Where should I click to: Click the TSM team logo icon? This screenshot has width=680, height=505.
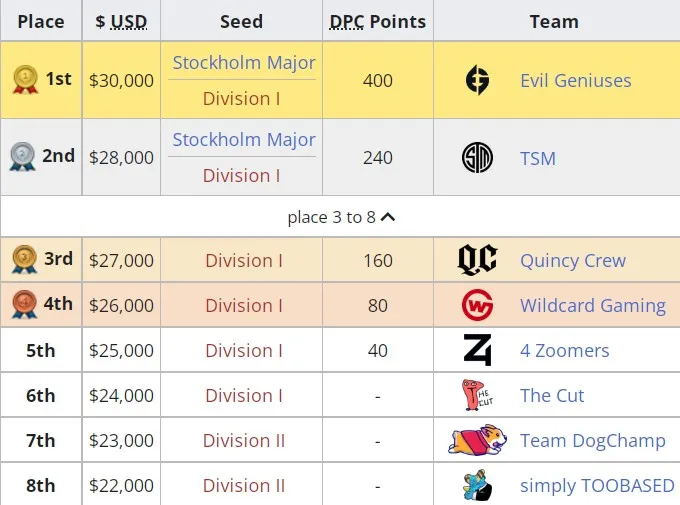pyautogui.click(x=477, y=158)
